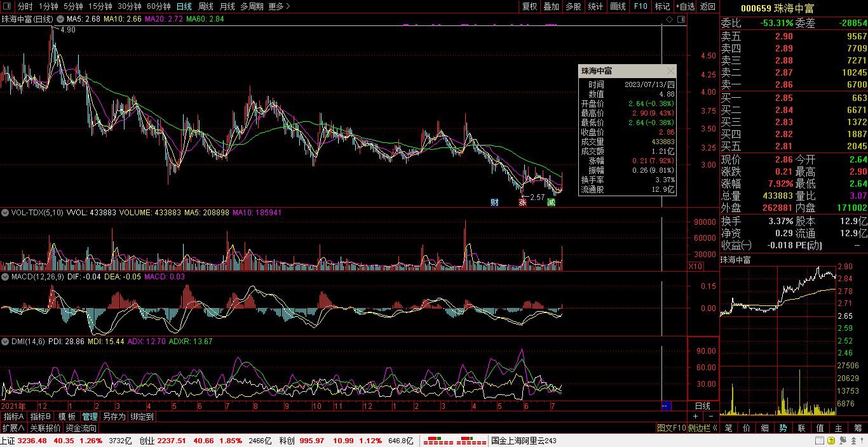Select the 势 trend tab in sidebar
The width and height of the screenshot is (868, 447).
click(x=783, y=428)
